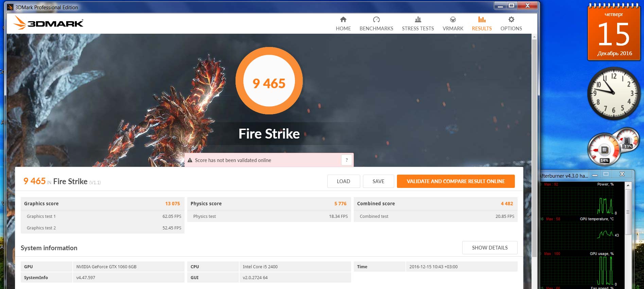Click the 'NVIDIA GeForce GTX 1060 6GB' value
The height and width of the screenshot is (289, 644).
pos(106,267)
